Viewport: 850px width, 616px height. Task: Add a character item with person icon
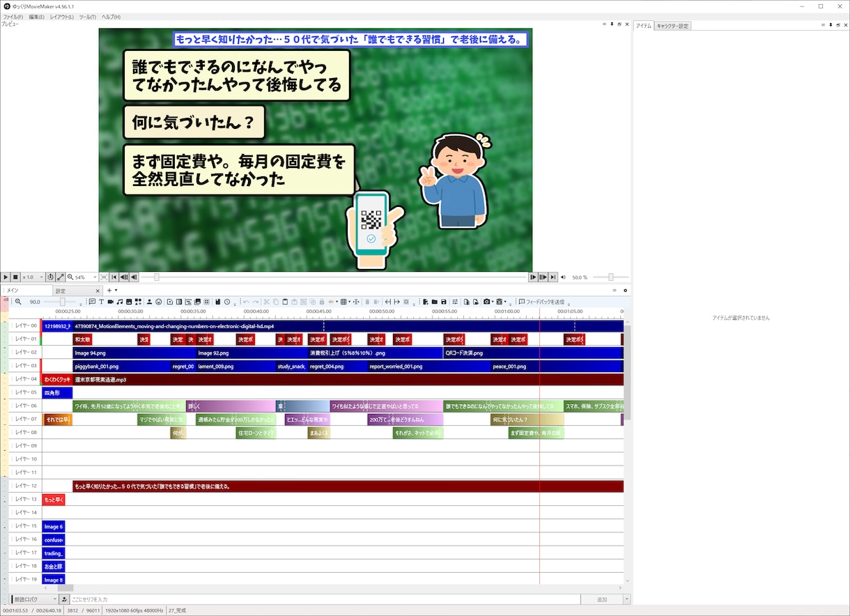tap(149, 302)
